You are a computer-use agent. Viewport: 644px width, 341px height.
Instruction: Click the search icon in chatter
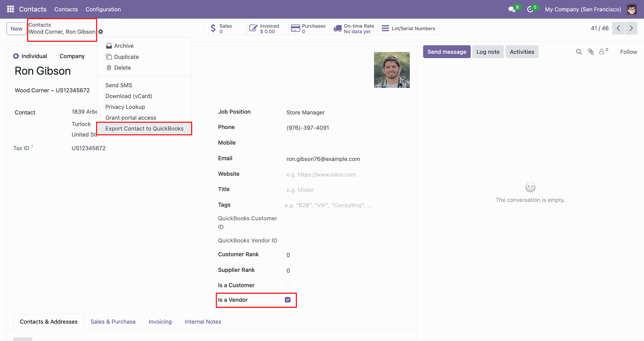pos(579,52)
